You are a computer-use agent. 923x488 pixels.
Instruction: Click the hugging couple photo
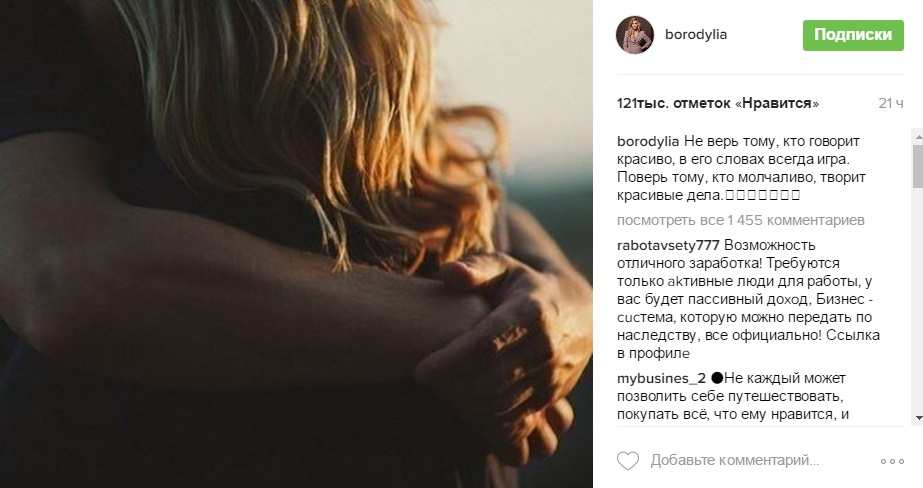point(296,244)
